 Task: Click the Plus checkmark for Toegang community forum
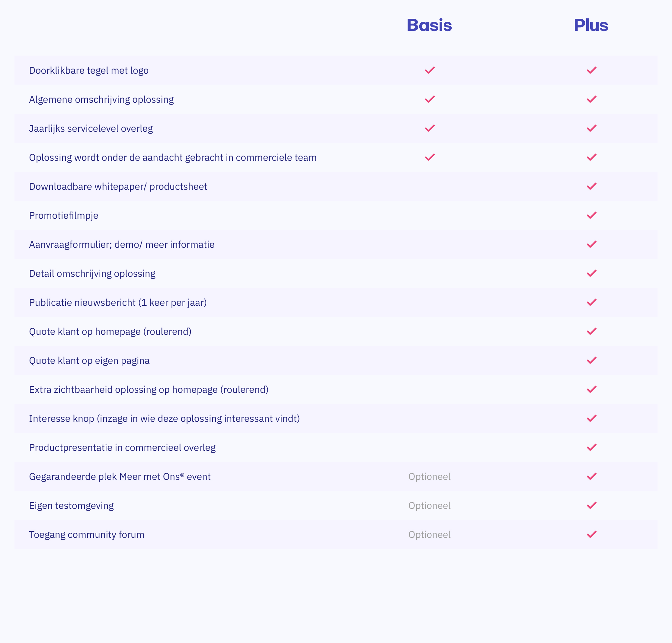point(591,534)
